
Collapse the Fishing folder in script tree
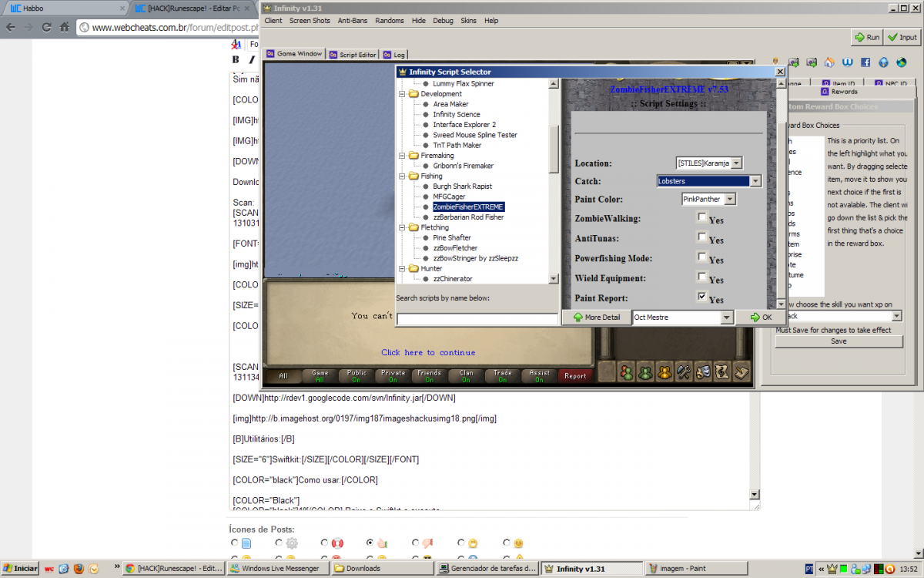pyautogui.click(x=402, y=176)
